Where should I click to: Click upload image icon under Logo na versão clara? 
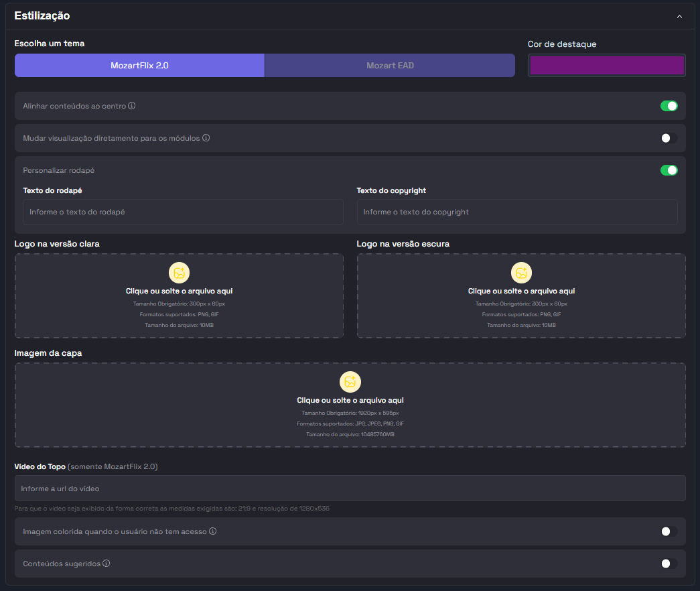[179, 273]
